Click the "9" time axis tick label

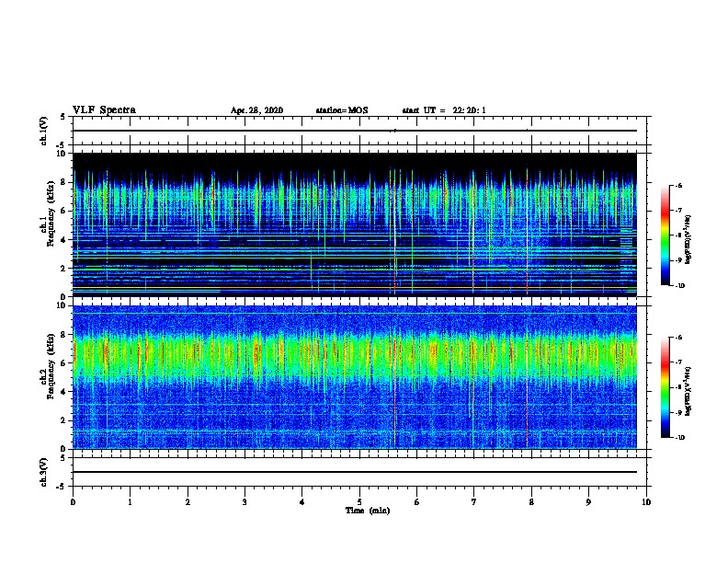[588, 502]
